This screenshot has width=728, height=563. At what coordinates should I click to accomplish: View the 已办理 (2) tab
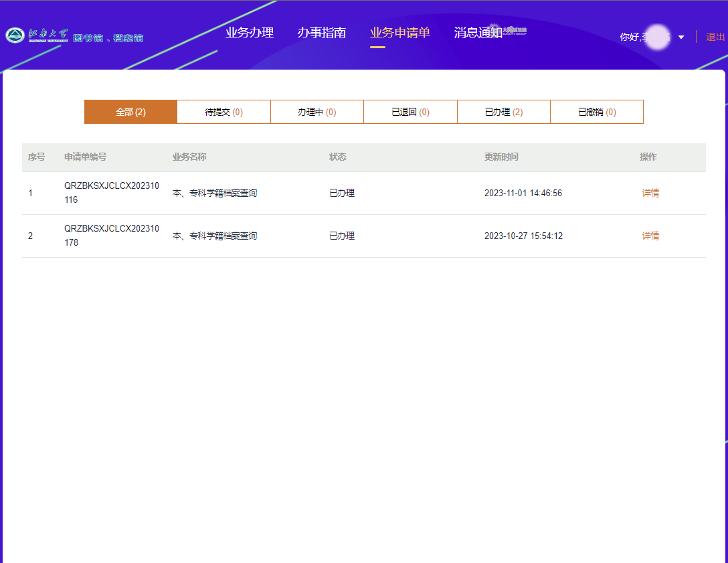(x=504, y=112)
